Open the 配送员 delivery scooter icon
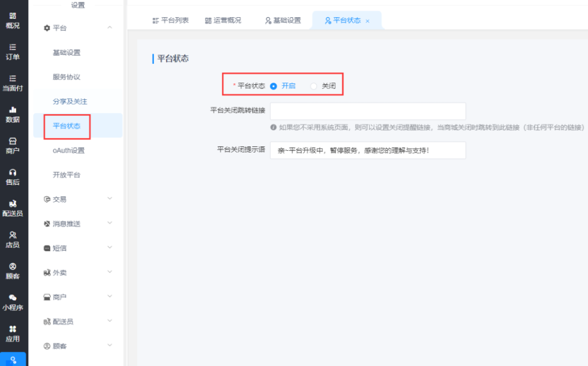The width and height of the screenshot is (588, 366). click(13, 204)
